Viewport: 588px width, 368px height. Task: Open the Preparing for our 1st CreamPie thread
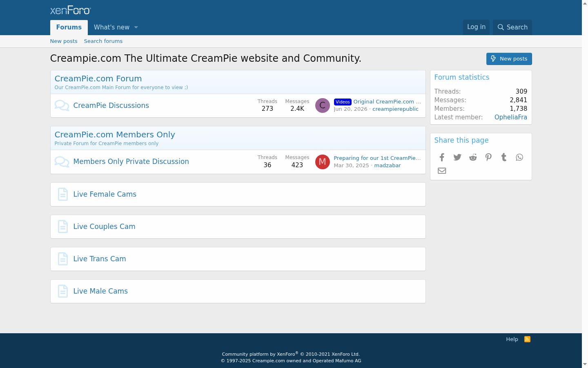point(377,158)
